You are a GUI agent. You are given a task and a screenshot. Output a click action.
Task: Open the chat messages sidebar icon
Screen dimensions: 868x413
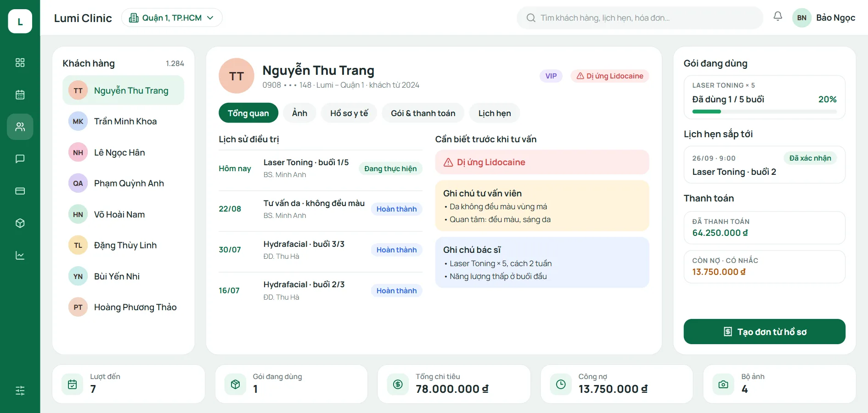[20, 159]
